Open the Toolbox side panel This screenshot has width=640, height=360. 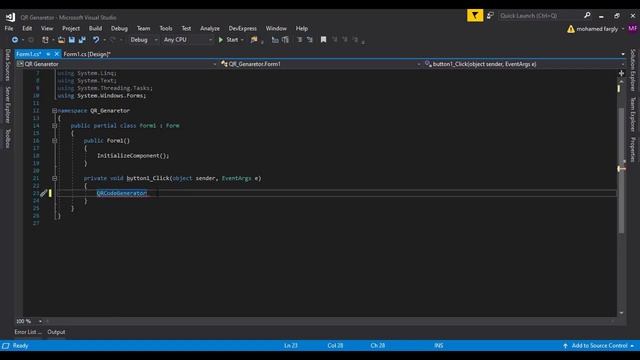[x=7, y=138]
